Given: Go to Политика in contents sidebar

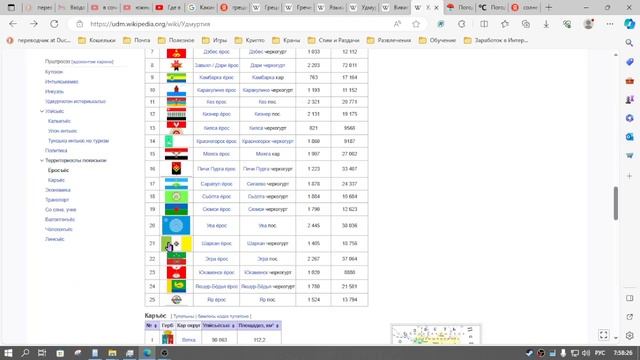Looking at the screenshot, I should pos(56,151).
